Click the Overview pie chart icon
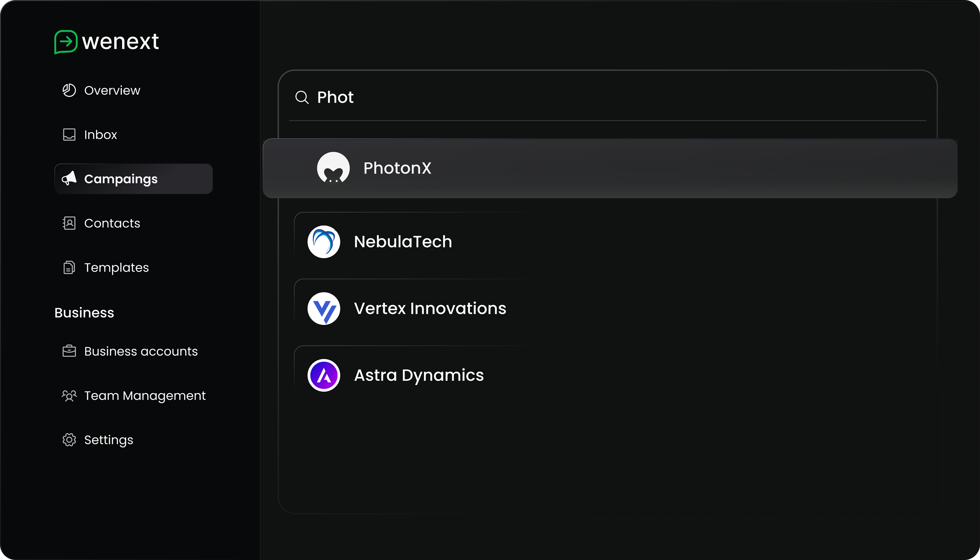Viewport: 980px width, 560px height. point(69,90)
